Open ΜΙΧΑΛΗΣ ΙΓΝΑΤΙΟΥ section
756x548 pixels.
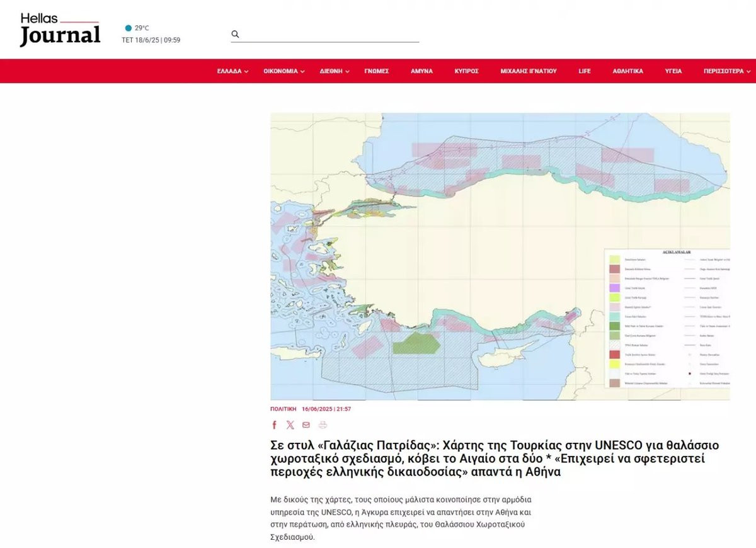coord(529,71)
